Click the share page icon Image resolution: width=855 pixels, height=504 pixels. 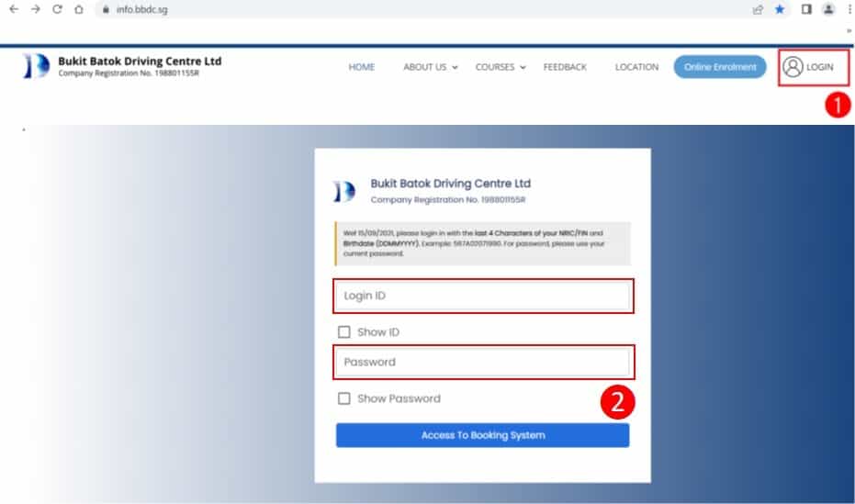point(758,10)
